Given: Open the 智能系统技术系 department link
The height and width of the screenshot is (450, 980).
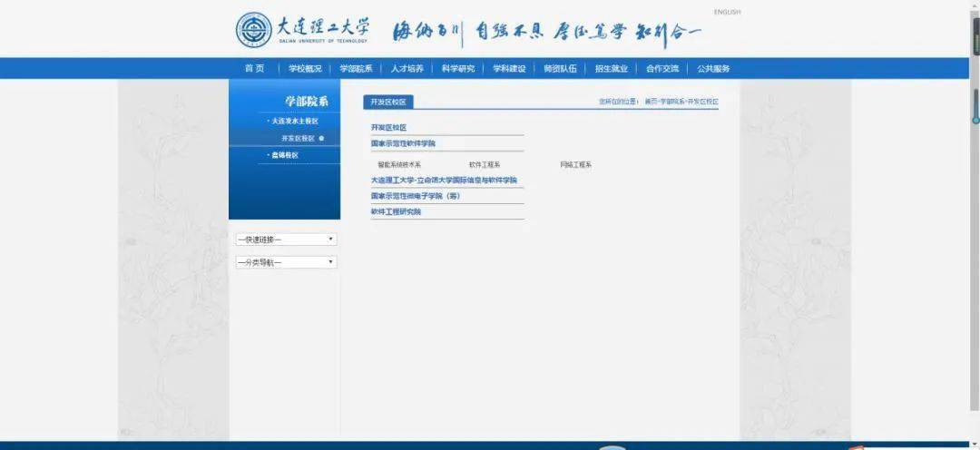Looking at the screenshot, I should [x=399, y=165].
